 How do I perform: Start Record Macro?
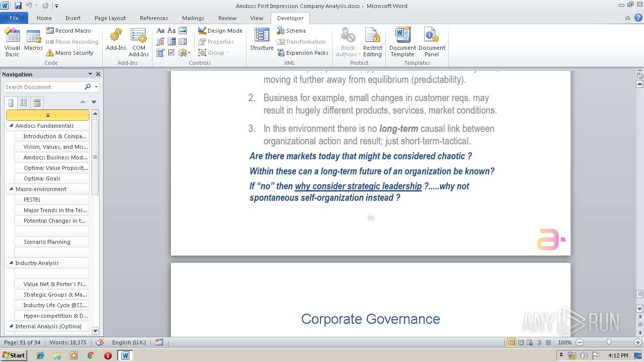point(69,31)
